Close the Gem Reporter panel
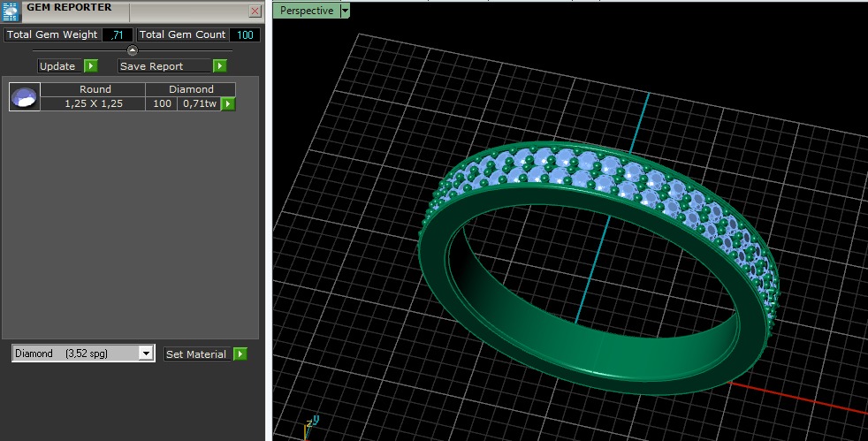This screenshot has width=868, height=441. [255, 11]
